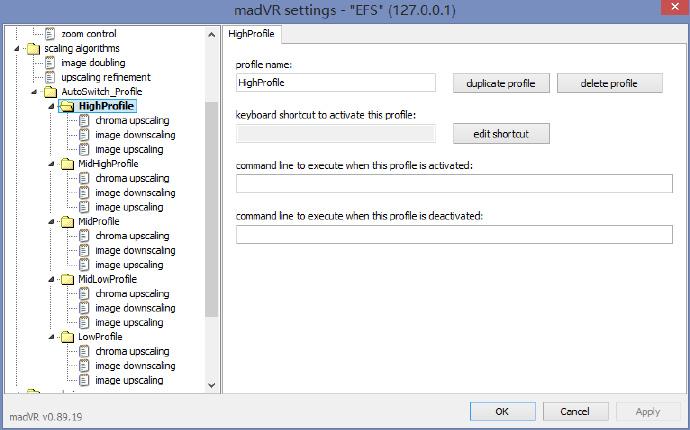The width and height of the screenshot is (690, 430).
Task: Click the duplicate profile button
Action: (501, 83)
